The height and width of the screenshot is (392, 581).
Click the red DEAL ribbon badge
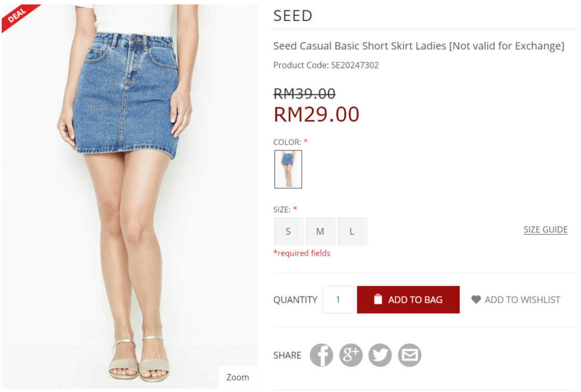coord(17,16)
